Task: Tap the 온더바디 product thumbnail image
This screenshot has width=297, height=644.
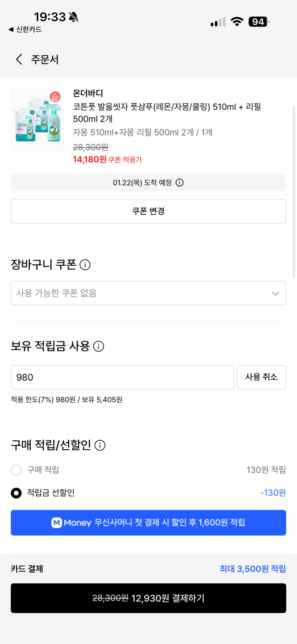Action: [38, 120]
